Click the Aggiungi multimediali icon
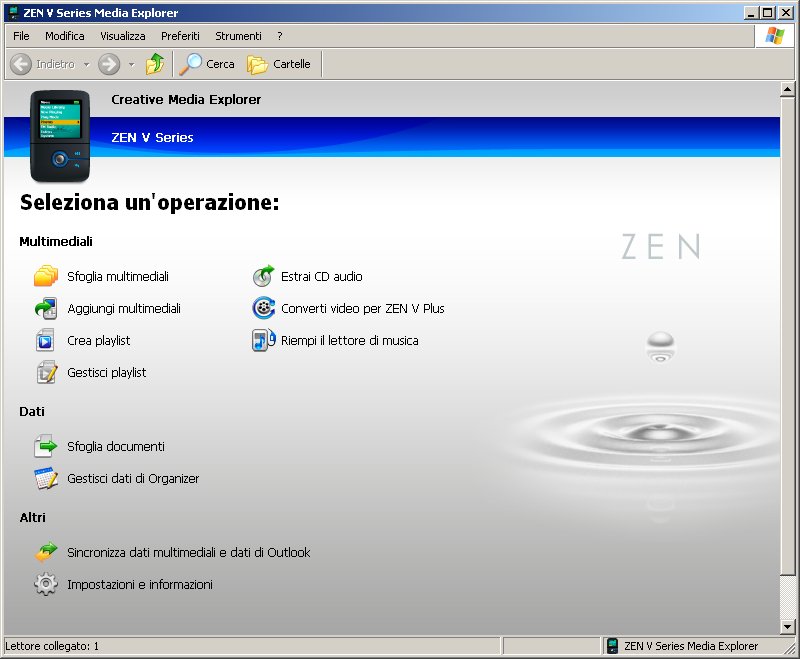The width and height of the screenshot is (800, 659). point(46,309)
